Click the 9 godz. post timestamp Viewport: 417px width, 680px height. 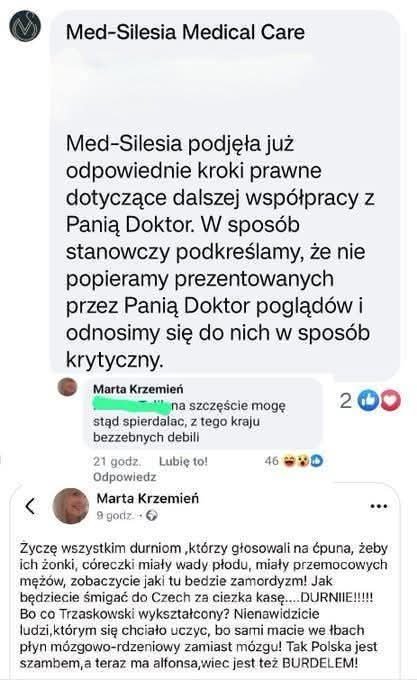coord(114,515)
